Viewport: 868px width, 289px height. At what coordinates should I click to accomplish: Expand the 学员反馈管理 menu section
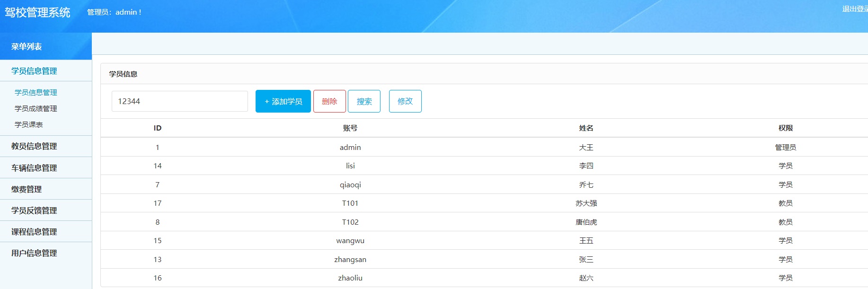[46, 210]
